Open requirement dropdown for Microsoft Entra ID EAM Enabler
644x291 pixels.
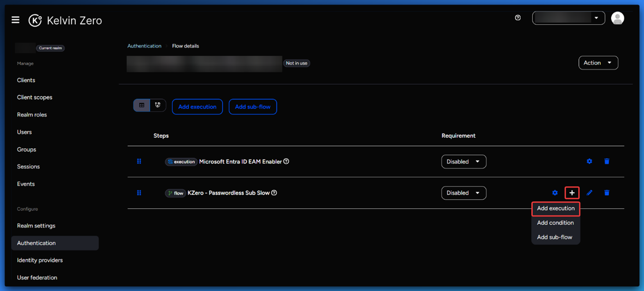pos(463,162)
